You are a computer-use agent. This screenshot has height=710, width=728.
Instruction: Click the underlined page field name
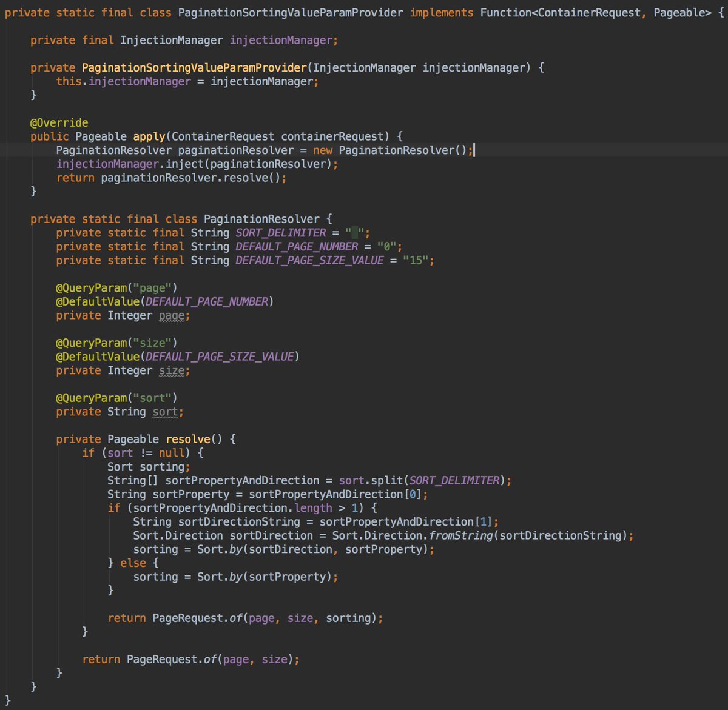click(172, 315)
